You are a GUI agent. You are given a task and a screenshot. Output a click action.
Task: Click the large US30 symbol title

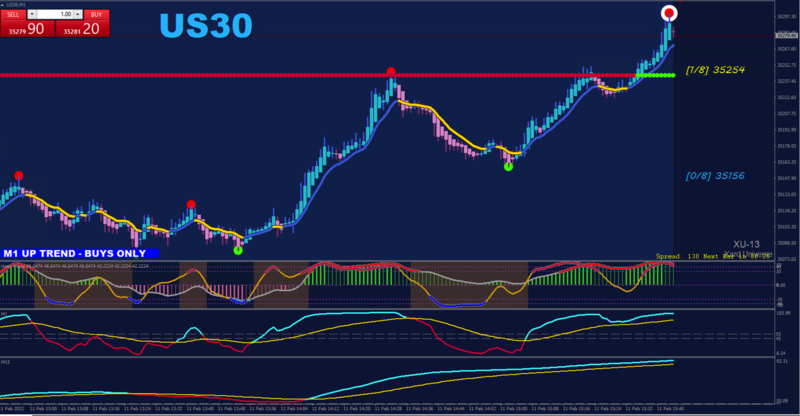point(206,26)
